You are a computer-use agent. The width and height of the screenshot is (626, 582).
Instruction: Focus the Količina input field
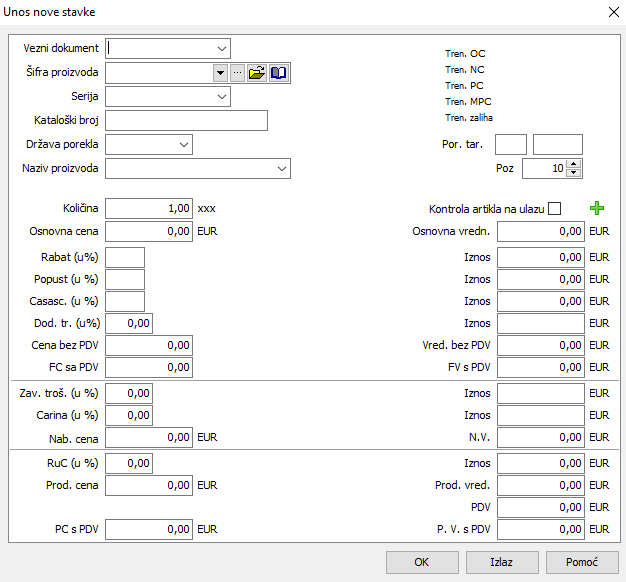pyautogui.click(x=148, y=208)
